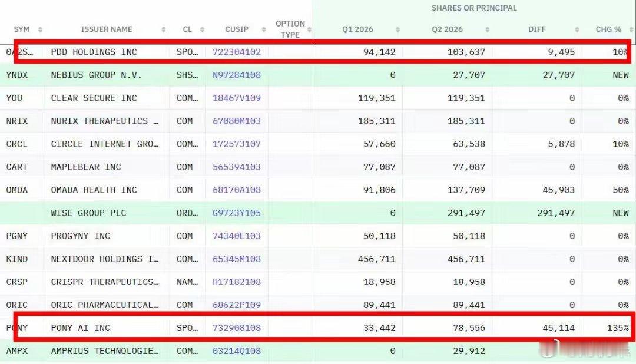Click the 50% change for Omada Health
The image size is (636, 364).
pyautogui.click(x=621, y=190)
